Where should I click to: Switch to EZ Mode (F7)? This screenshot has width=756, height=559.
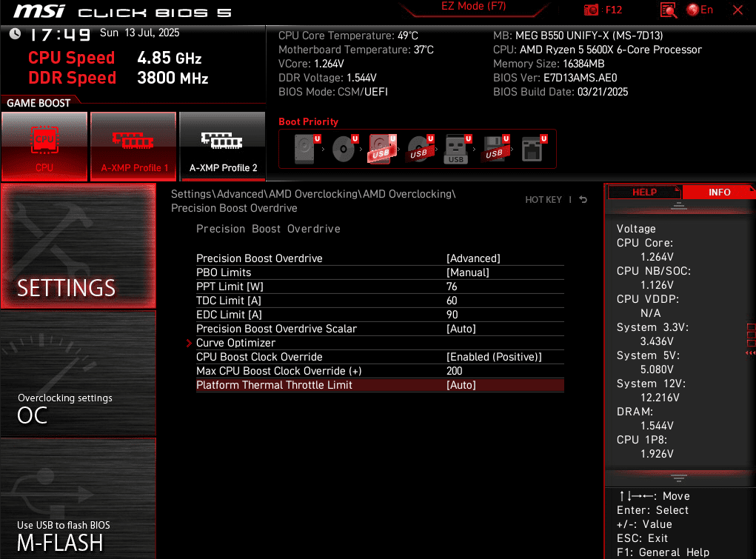473,7
